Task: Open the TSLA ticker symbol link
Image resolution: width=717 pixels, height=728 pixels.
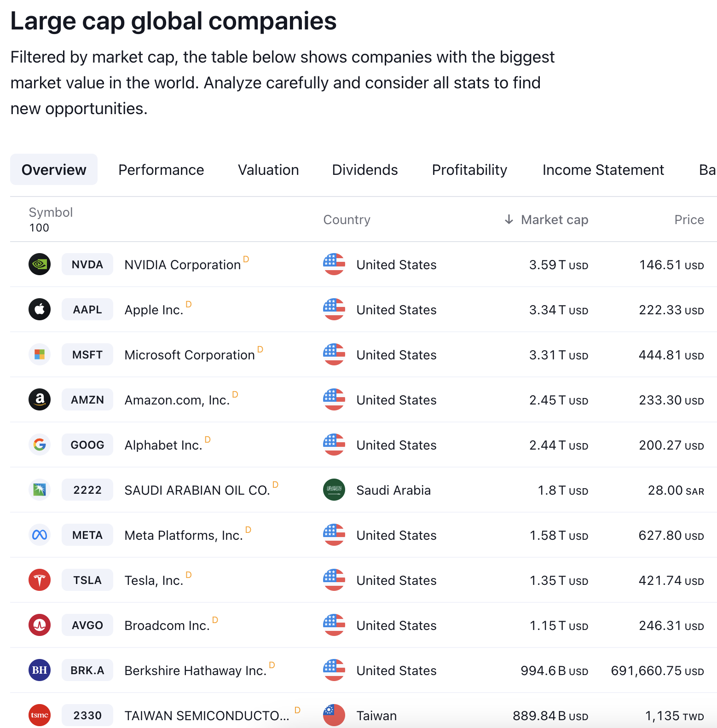Action: click(x=87, y=580)
